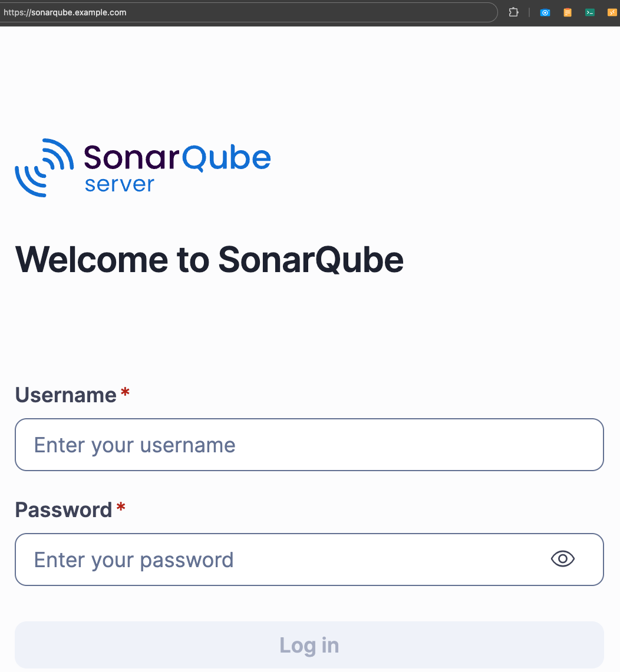The height and width of the screenshot is (672, 620).
Task: Launch the green terminal extension icon
Action: tap(589, 12)
